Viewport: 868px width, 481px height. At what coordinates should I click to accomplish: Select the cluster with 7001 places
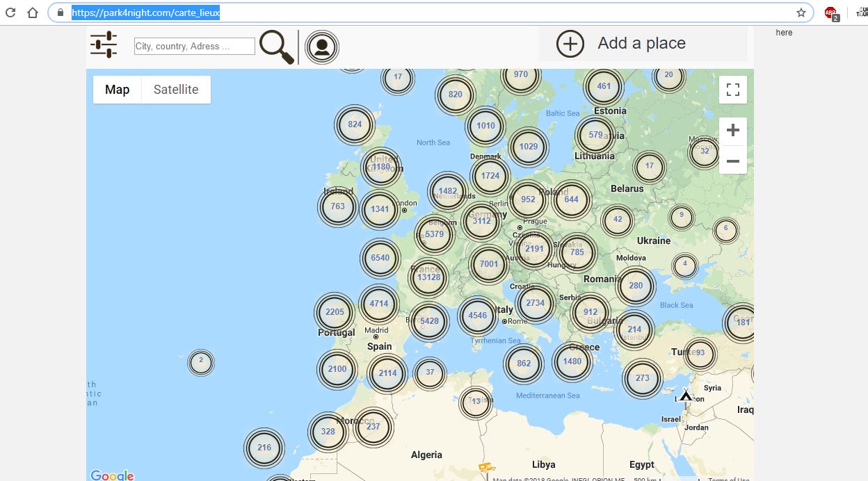(488, 264)
